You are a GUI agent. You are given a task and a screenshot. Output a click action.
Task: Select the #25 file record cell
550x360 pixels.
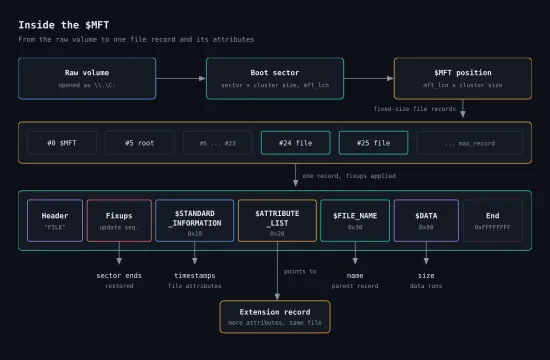point(374,143)
